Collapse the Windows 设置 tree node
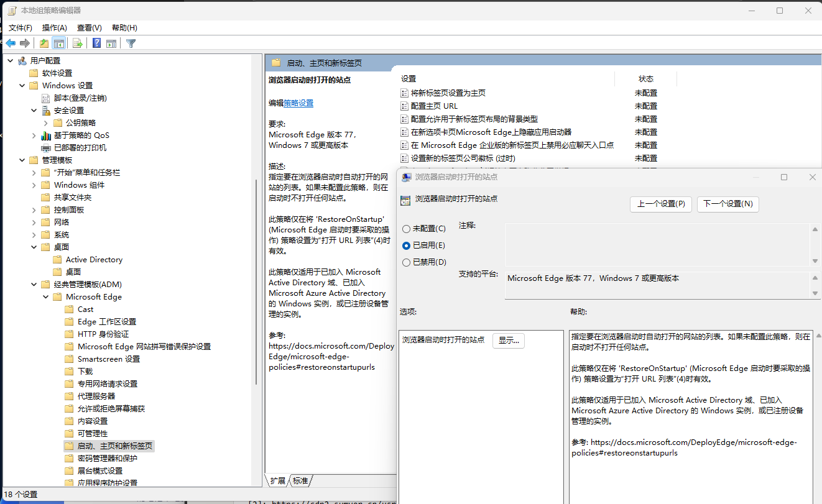The image size is (822, 504). [22, 86]
